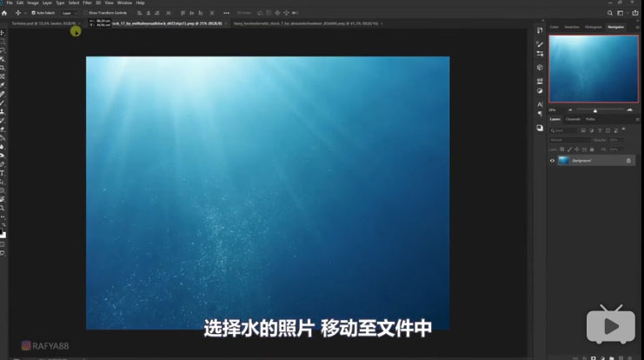Image resolution: width=644 pixels, height=360 pixels.
Task: Switch to the Swatches panel tab
Action: tap(572, 27)
